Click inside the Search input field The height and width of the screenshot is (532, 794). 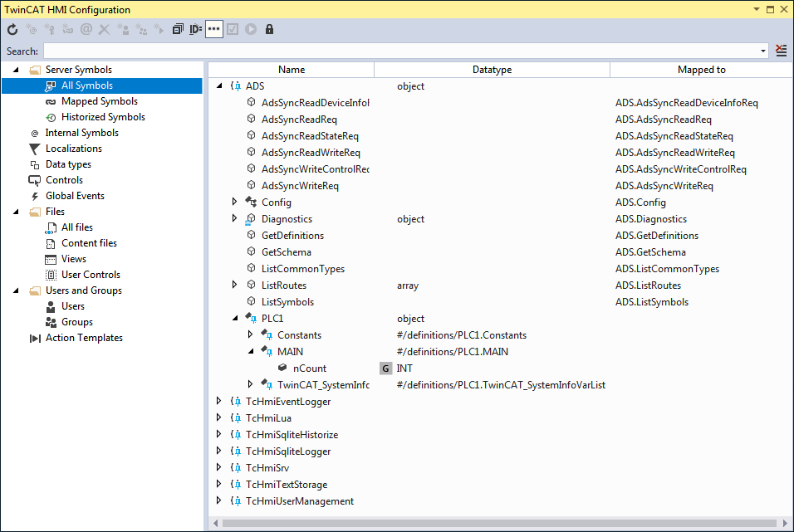pos(402,51)
